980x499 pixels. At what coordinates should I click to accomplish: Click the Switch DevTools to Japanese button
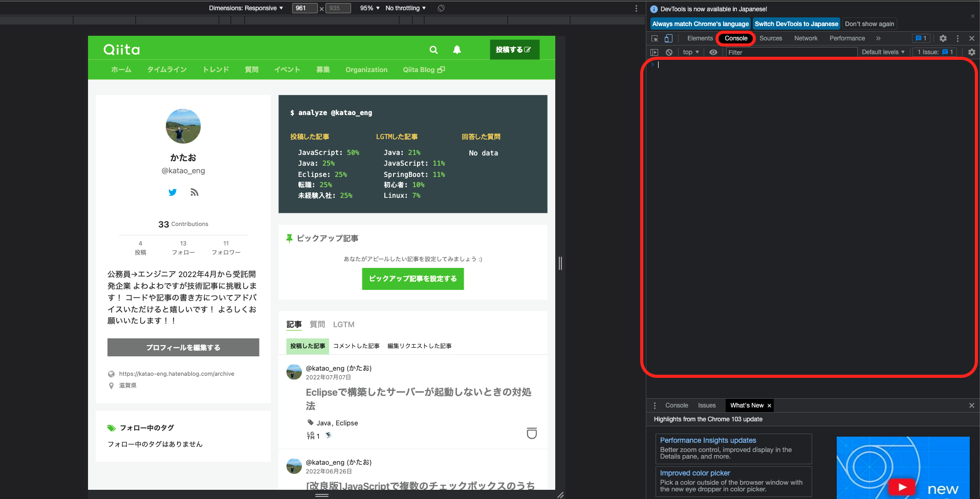tap(796, 24)
